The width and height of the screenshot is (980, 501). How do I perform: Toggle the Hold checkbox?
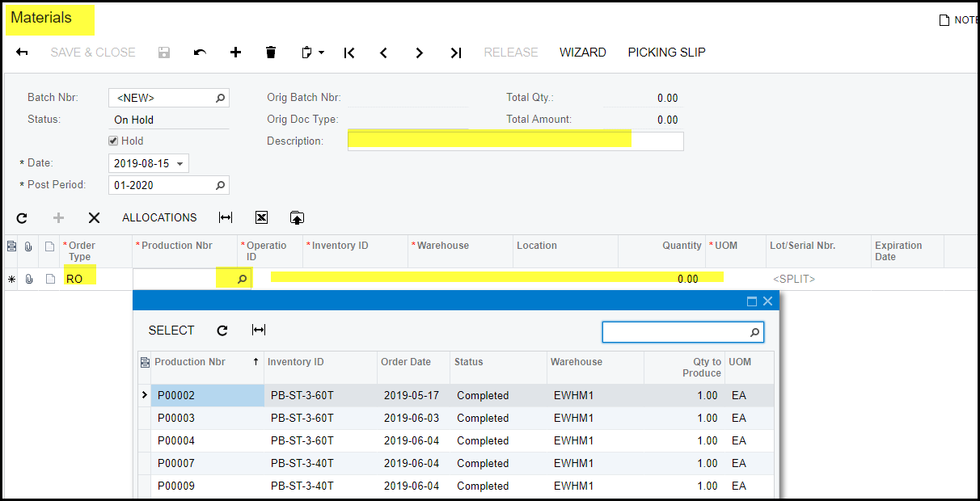click(x=114, y=141)
